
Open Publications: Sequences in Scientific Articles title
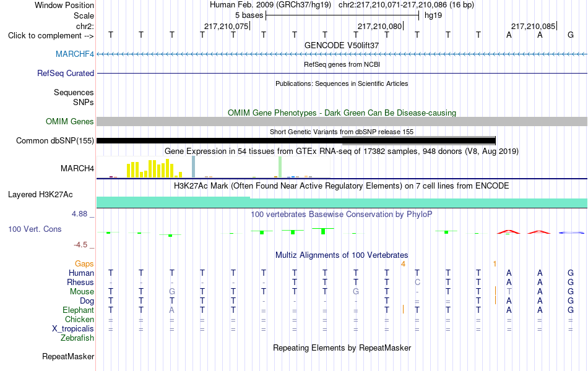pyautogui.click(x=342, y=83)
